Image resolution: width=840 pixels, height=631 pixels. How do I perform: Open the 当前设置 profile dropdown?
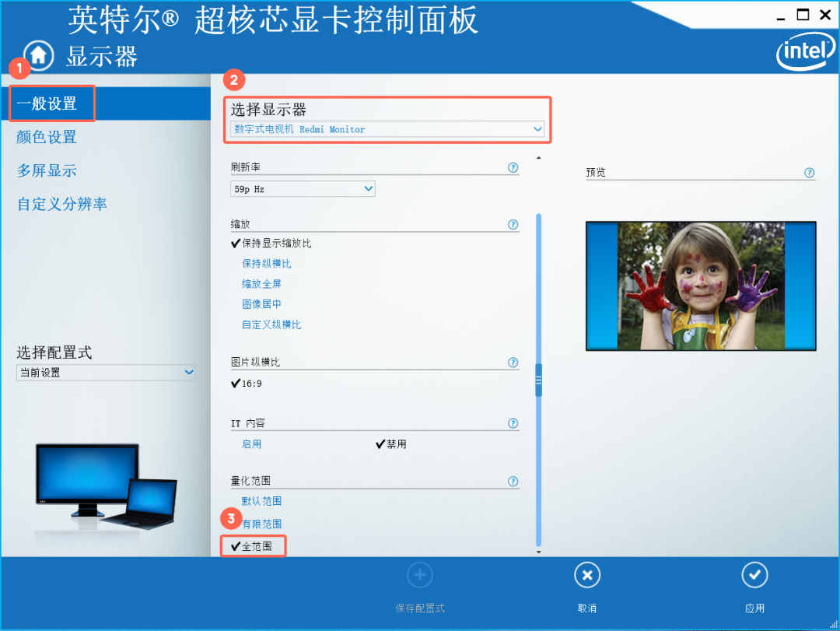coord(106,372)
